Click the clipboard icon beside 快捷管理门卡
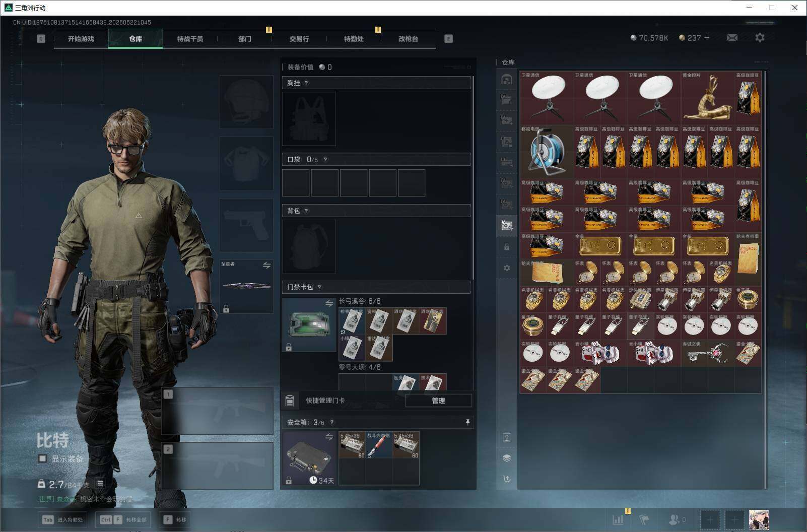The width and height of the screenshot is (807, 532). pyautogui.click(x=290, y=401)
